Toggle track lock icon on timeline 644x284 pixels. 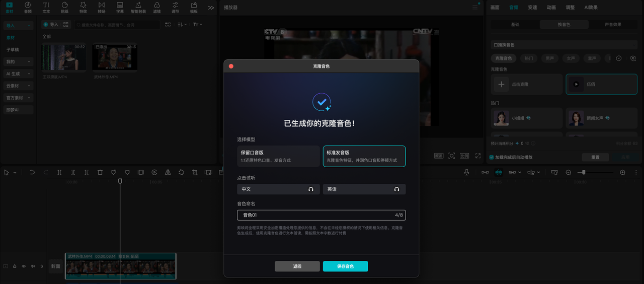(x=15, y=266)
